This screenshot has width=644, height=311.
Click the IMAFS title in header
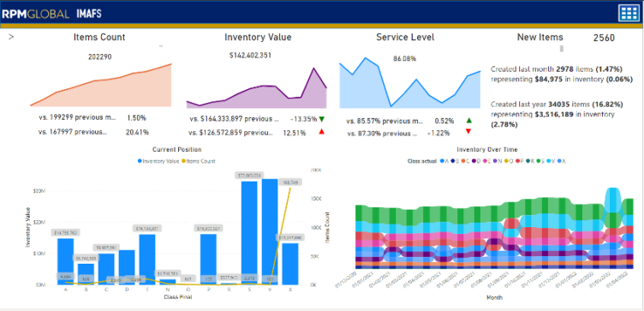[x=89, y=14]
